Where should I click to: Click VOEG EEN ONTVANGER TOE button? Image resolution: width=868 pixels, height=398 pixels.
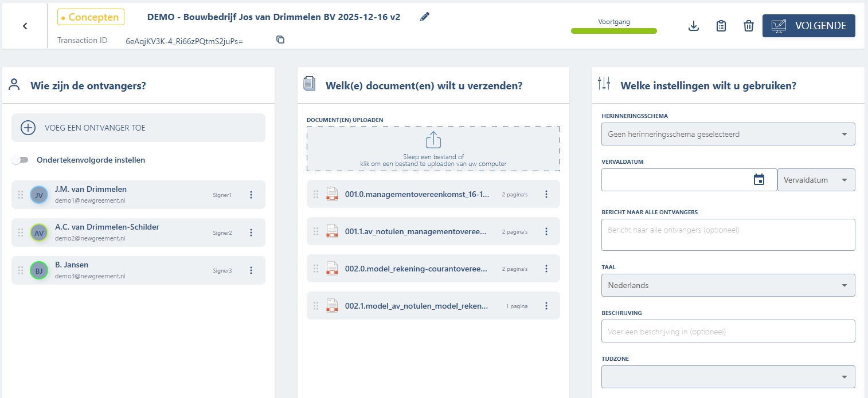tap(138, 128)
